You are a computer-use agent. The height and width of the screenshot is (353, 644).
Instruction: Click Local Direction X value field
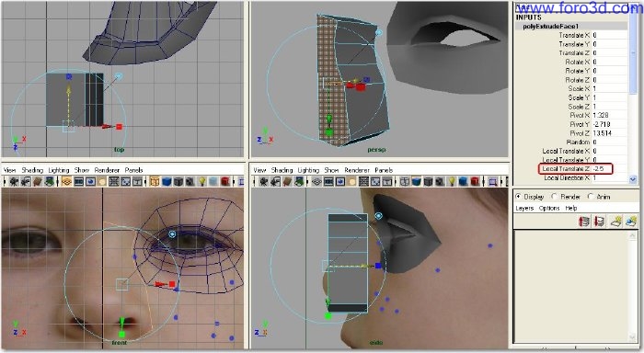tap(609, 177)
